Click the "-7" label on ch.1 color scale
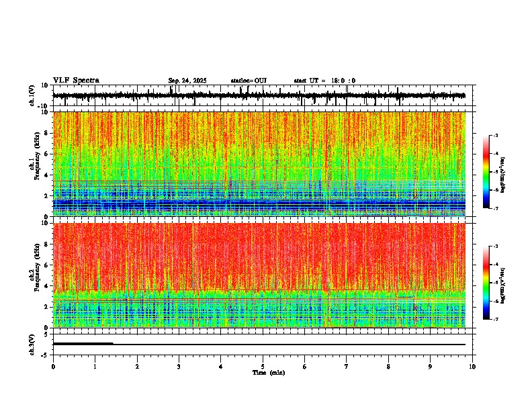 496,208
